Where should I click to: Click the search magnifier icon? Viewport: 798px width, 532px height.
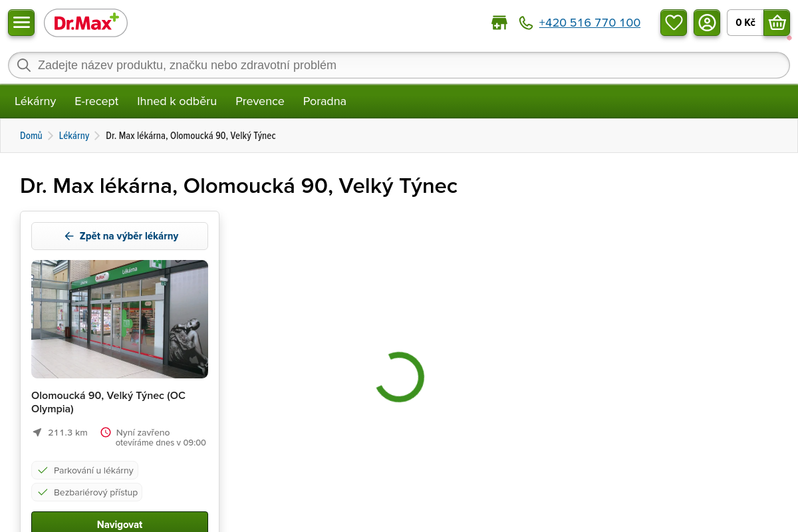(x=24, y=65)
